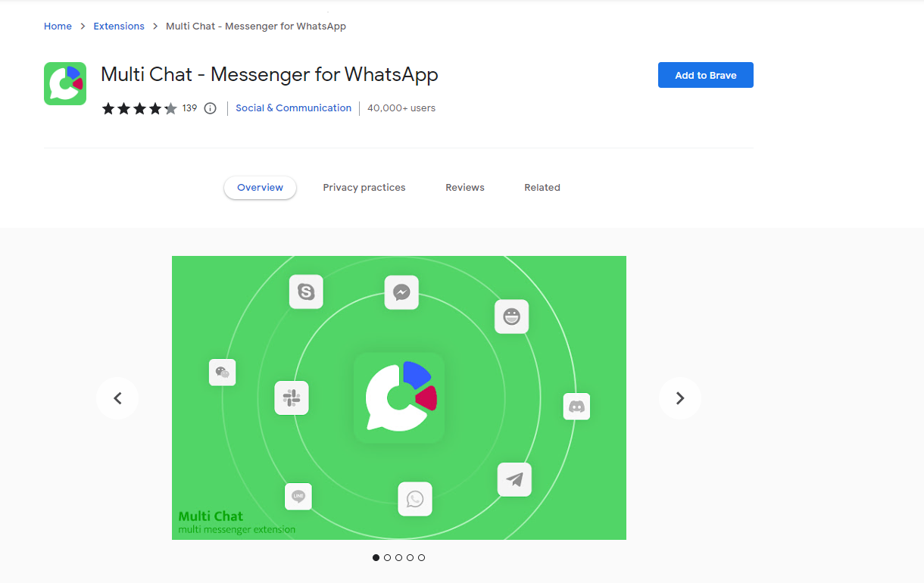The width and height of the screenshot is (924, 583).
Task: Select the fifth carousel dot
Action: tap(421, 557)
